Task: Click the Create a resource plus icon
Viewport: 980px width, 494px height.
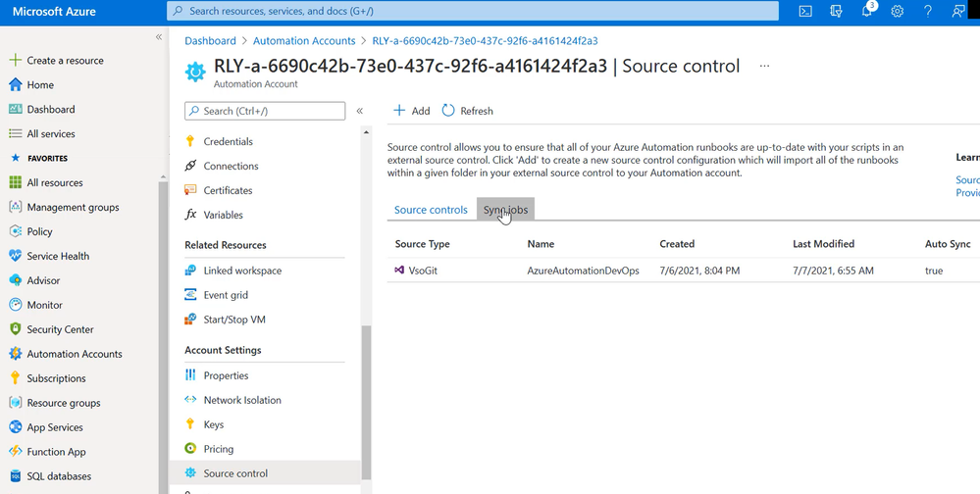Action: [x=15, y=60]
